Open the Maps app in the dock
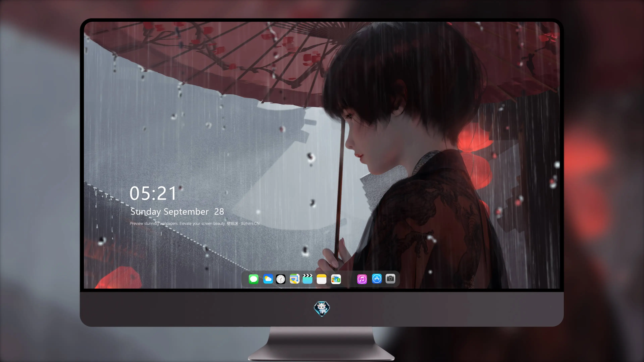Screen dimensions: 644x362 294,279
